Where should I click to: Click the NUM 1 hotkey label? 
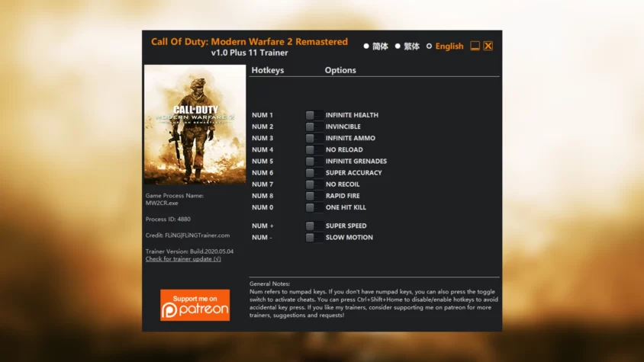pyautogui.click(x=262, y=115)
